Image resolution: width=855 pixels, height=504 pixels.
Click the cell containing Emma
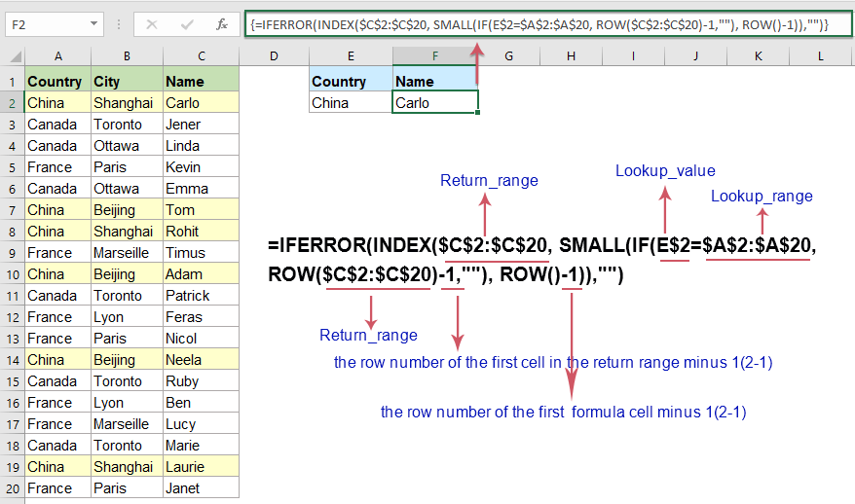(x=202, y=189)
